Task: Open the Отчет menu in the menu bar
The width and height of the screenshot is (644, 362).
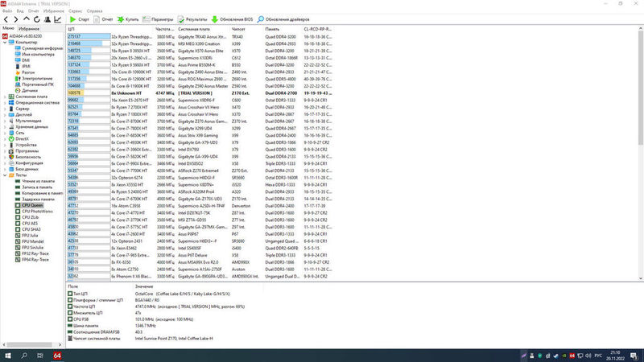Action: [x=33, y=11]
